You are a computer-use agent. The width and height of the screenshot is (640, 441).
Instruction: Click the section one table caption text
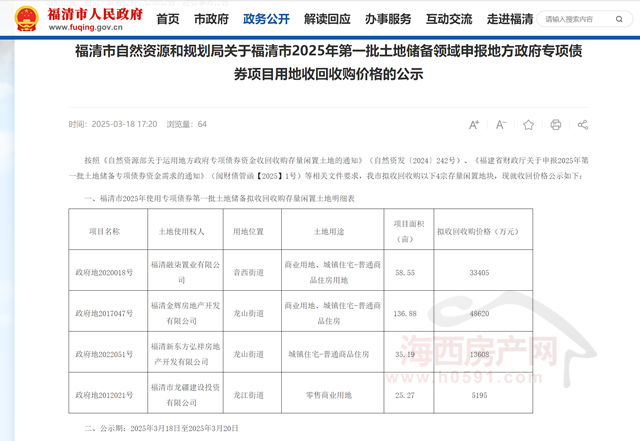(x=220, y=198)
